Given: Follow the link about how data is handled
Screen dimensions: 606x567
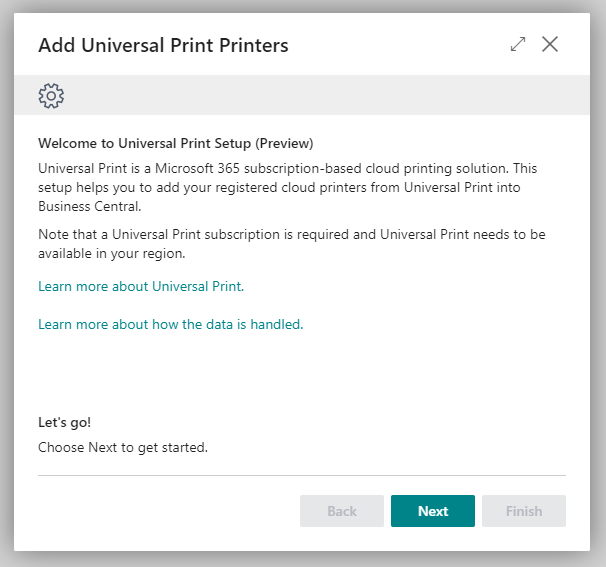Looking at the screenshot, I should click(x=170, y=324).
